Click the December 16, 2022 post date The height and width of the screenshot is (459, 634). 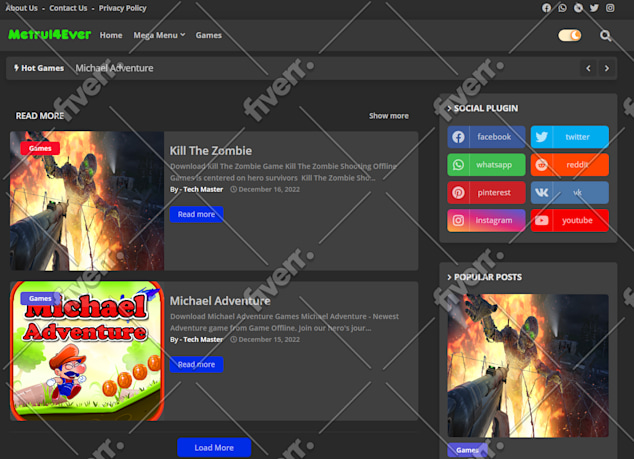[265, 190]
